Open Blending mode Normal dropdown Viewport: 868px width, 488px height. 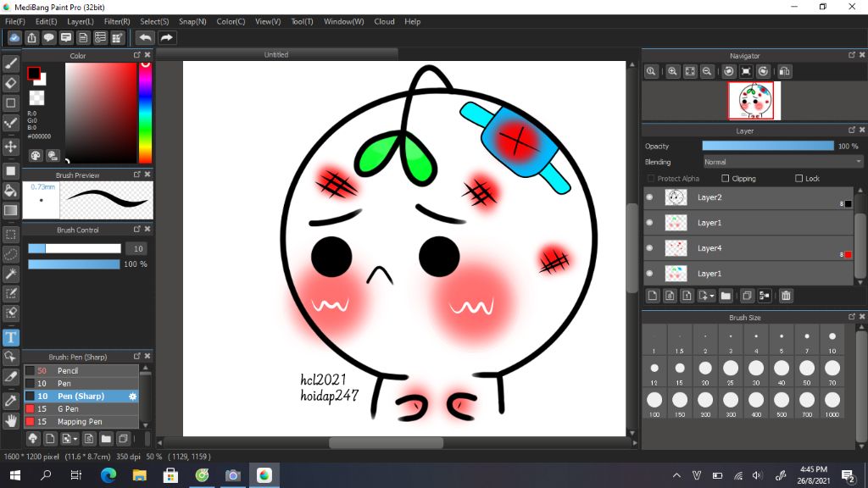pyautogui.click(x=782, y=162)
